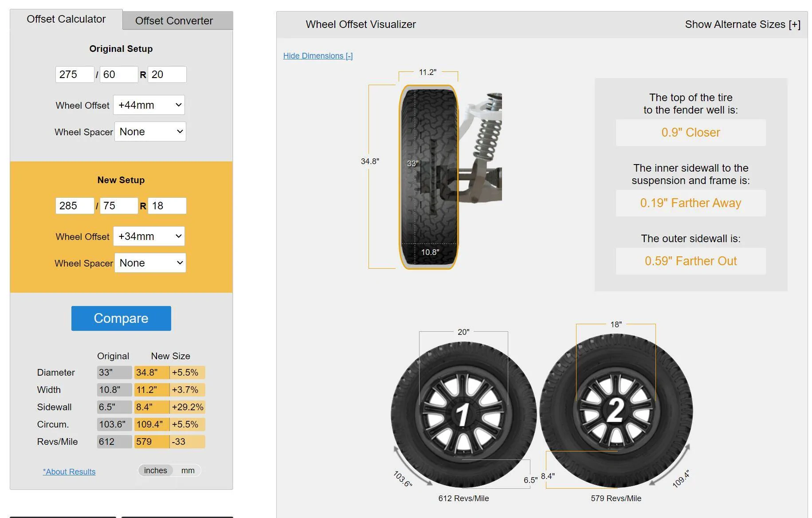Select the Offset Calculator tab
Image resolution: width=812 pixels, height=518 pixels.
66,19
